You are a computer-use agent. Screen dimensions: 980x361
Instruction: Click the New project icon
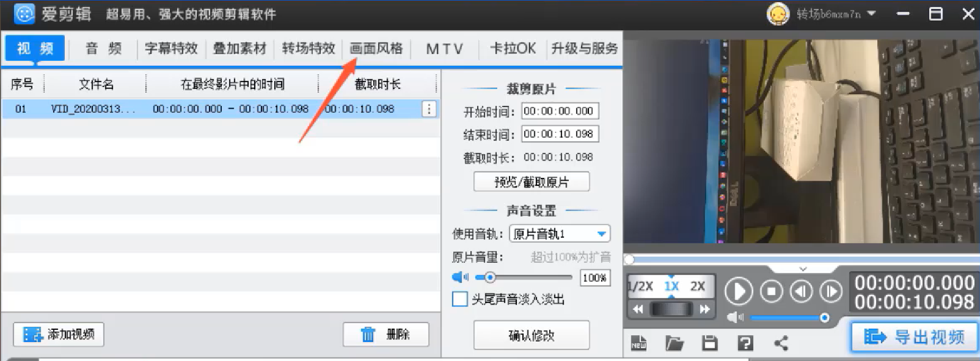click(639, 343)
